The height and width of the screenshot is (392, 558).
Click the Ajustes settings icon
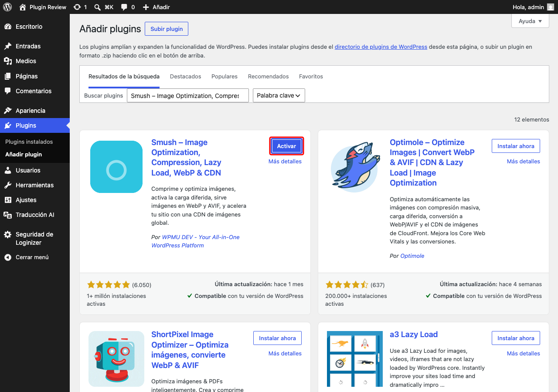pyautogui.click(x=8, y=200)
